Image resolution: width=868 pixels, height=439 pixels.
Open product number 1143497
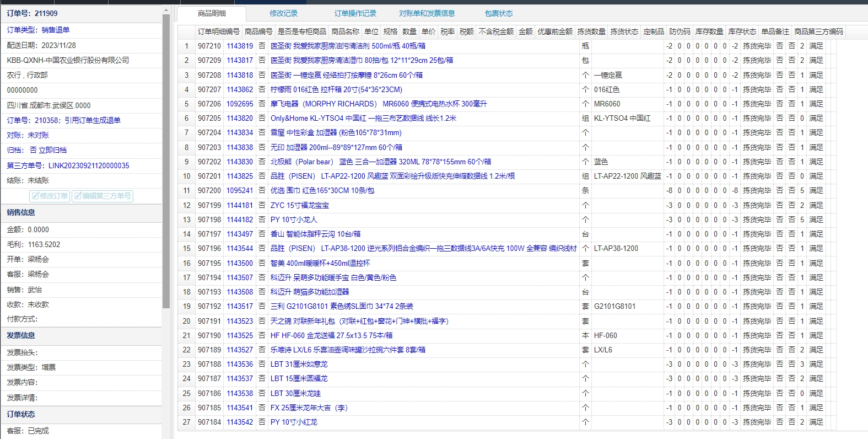click(x=240, y=234)
